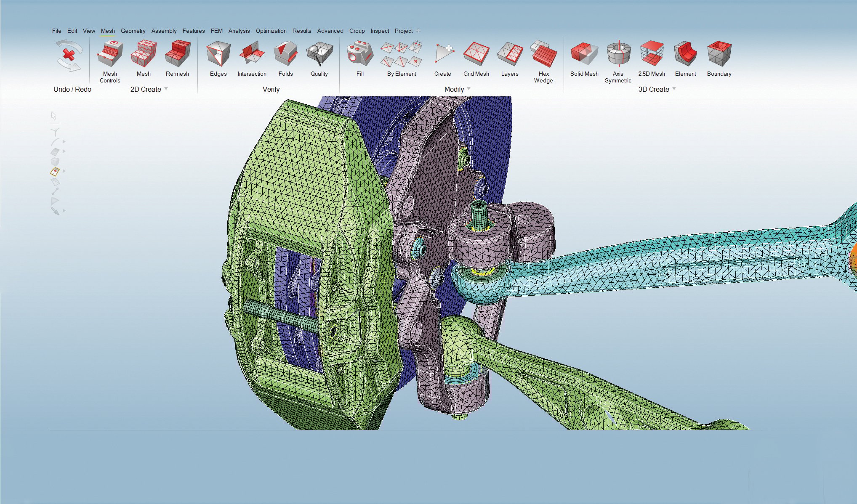The width and height of the screenshot is (857, 504).
Task: Expand the Modify group dropdown
Action: (x=469, y=89)
